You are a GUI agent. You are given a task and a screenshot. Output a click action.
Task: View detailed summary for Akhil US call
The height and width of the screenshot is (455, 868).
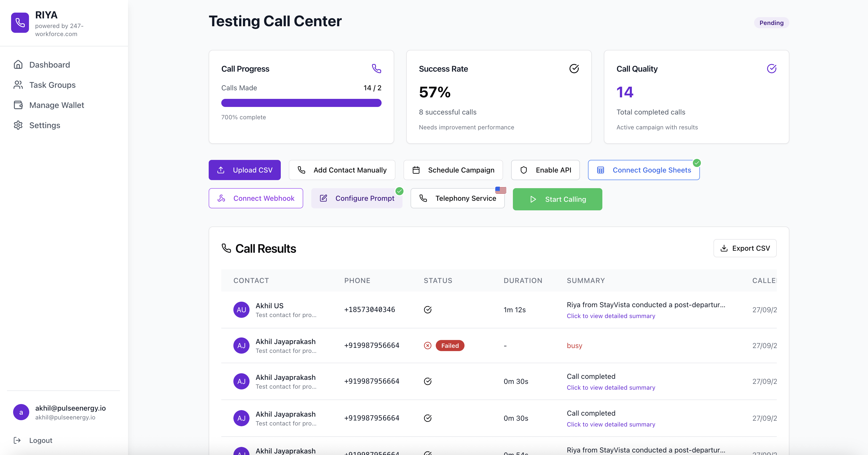611,316
